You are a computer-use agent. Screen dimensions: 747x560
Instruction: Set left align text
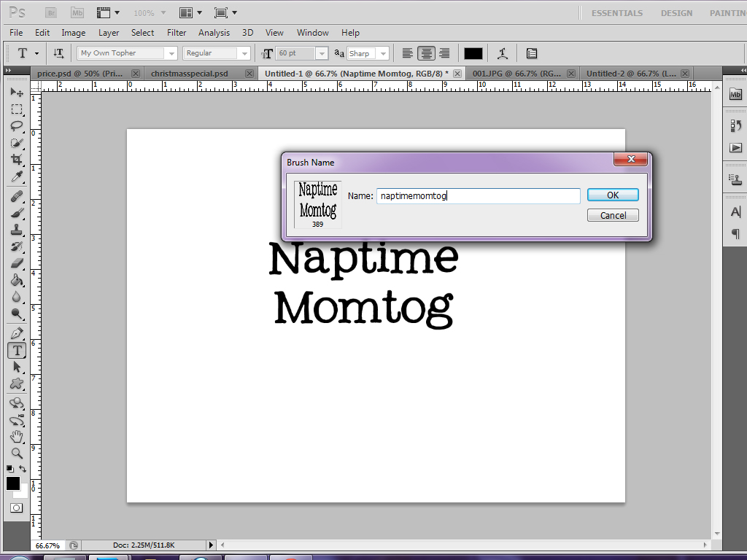pyautogui.click(x=407, y=53)
